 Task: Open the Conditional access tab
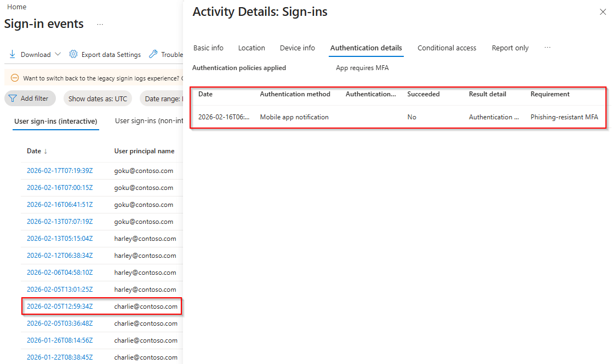coord(447,48)
